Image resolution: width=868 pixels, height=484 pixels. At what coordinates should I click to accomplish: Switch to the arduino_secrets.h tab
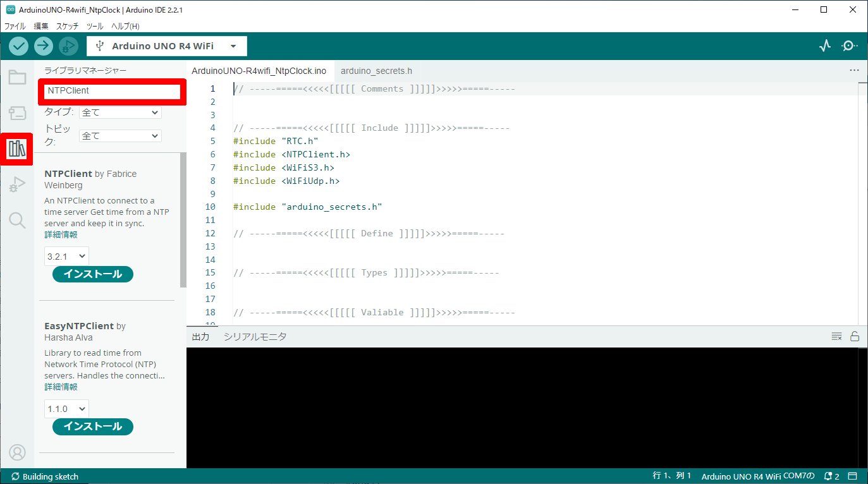pyautogui.click(x=376, y=71)
